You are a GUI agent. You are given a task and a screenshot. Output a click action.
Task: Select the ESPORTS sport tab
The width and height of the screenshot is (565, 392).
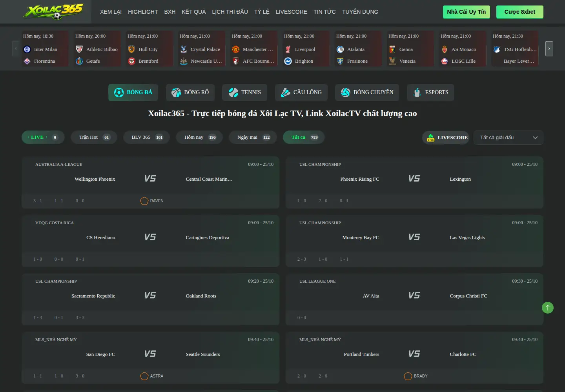click(x=430, y=93)
